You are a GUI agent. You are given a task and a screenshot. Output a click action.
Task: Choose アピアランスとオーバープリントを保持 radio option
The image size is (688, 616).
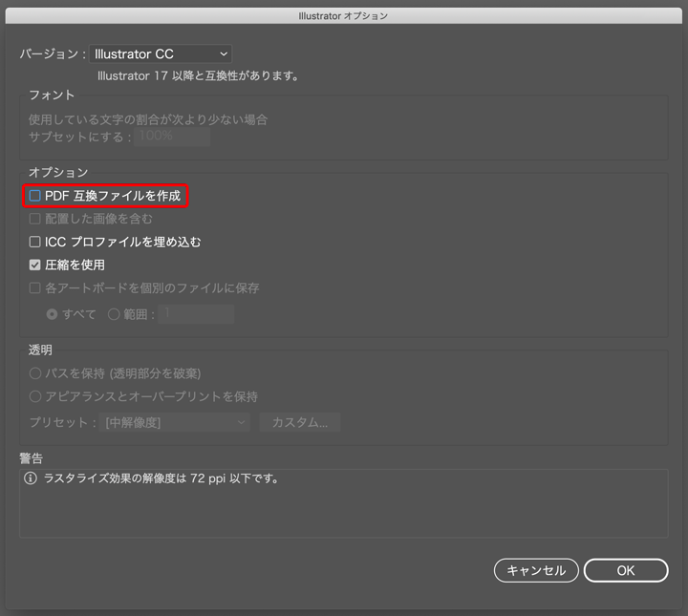click(x=35, y=396)
